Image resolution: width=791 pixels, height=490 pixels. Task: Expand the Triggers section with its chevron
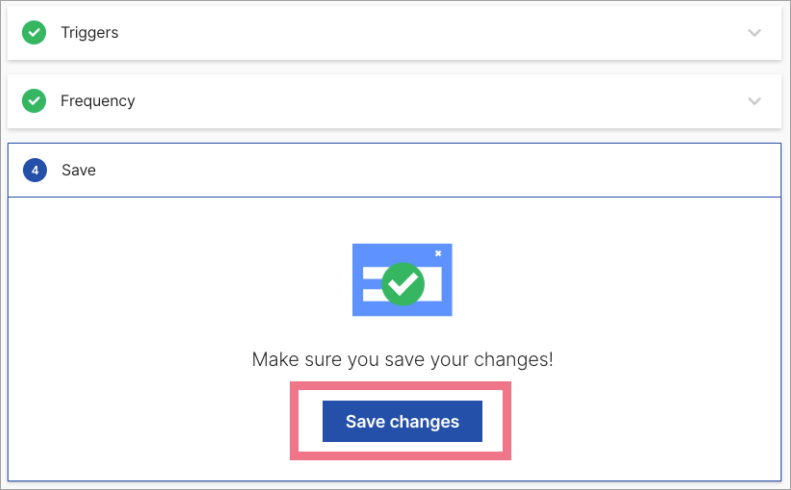point(755,33)
